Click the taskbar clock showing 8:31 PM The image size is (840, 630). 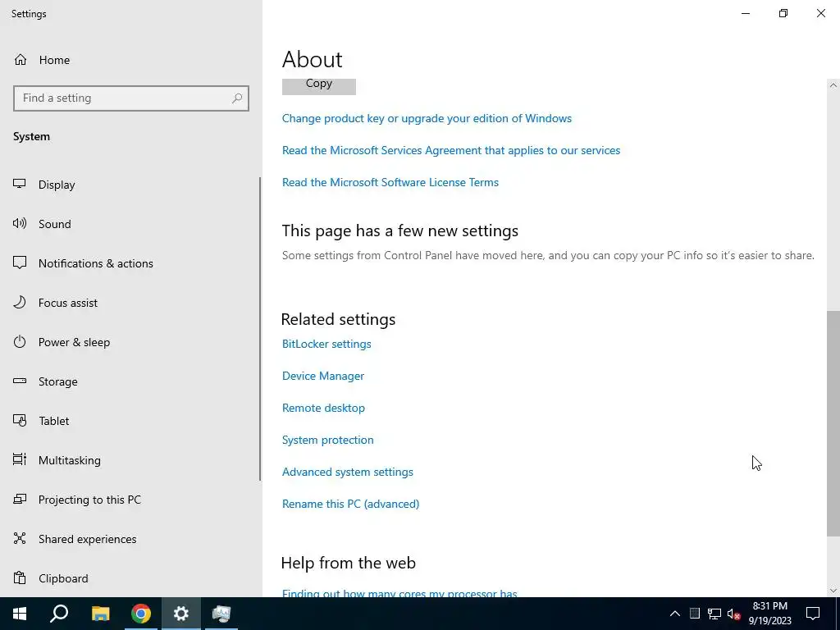[x=769, y=614]
